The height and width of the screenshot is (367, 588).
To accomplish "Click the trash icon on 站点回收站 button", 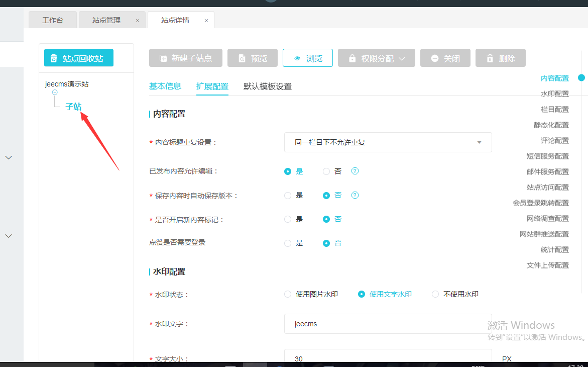I will click(54, 58).
